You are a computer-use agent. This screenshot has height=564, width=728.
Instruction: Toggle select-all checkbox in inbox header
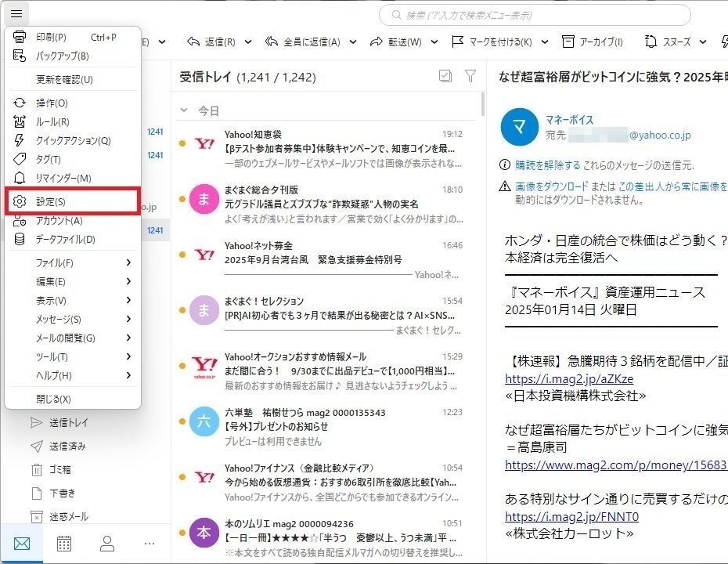pos(445,76)
